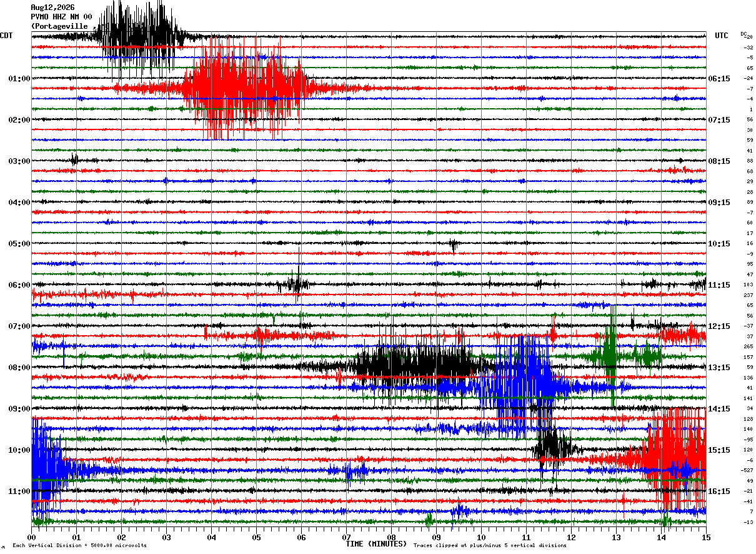Select the 08:00 CDT time label
This screenshot has height=554, width=756.
[x=19, y=368]
